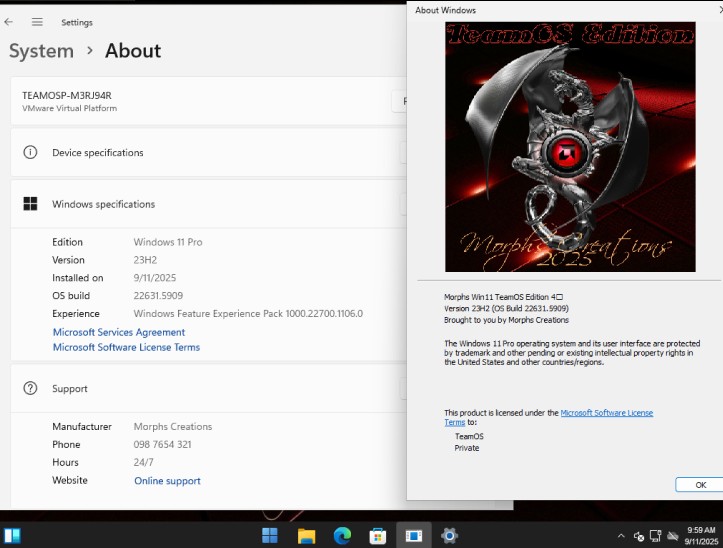Click the TeamOS Edition dragon banner image
723x548 pixels.
[570, 147]
